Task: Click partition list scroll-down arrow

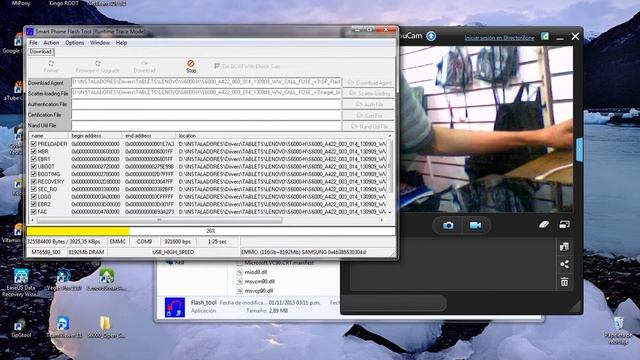Action: [390, 212]
